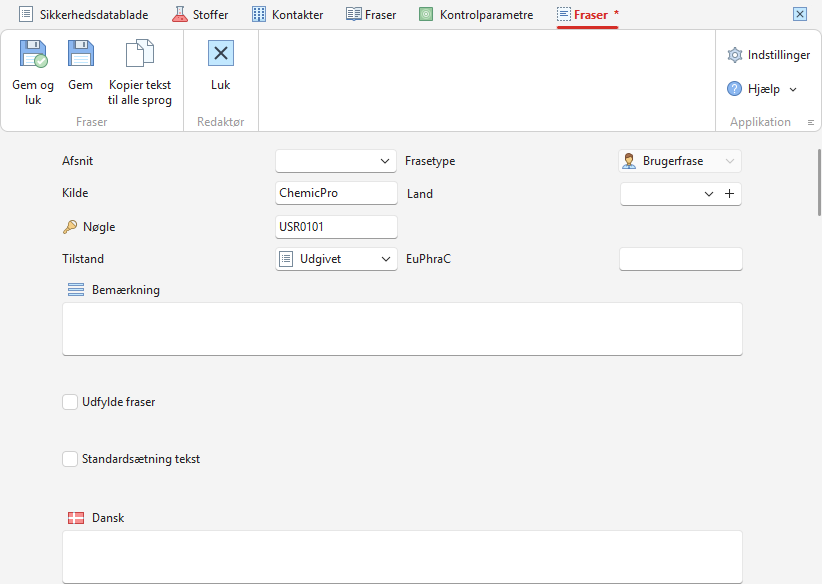Go to the Kontakter tab
822x584 pixels.
[x=288, y=15]
